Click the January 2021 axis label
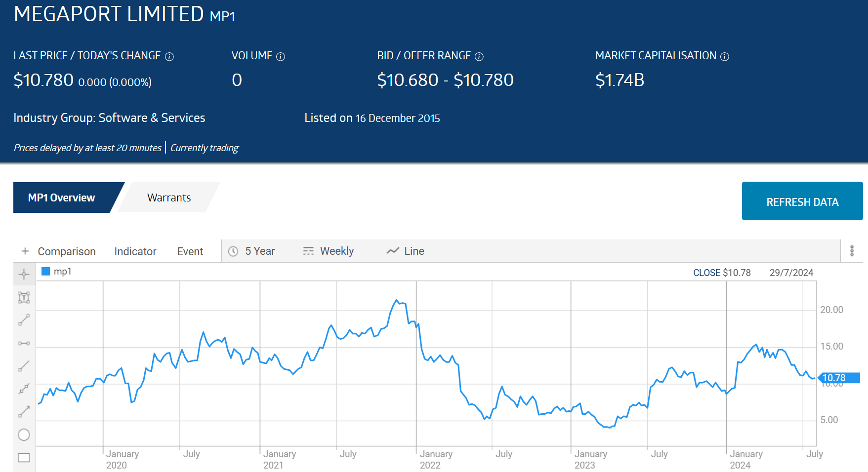 (x=279, y=459)
